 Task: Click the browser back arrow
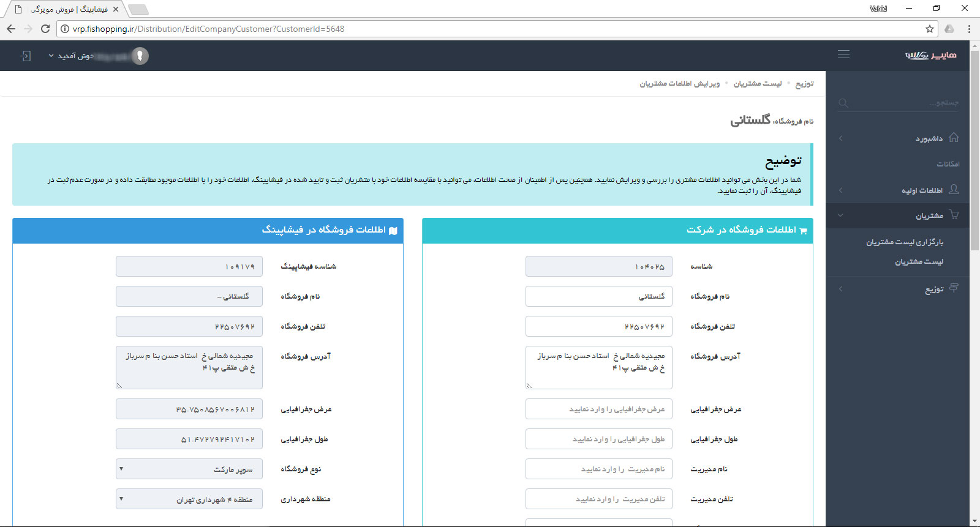tap(11, 29)
